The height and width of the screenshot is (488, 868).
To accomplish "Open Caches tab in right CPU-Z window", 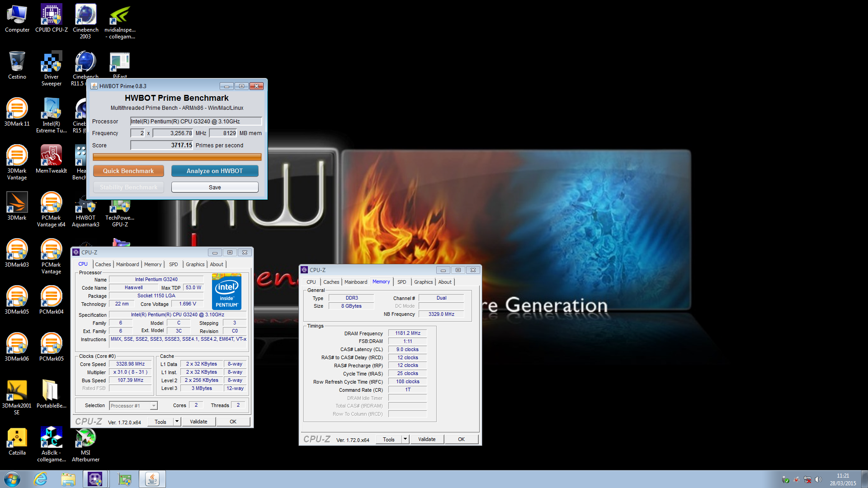I will click(331, 282).
